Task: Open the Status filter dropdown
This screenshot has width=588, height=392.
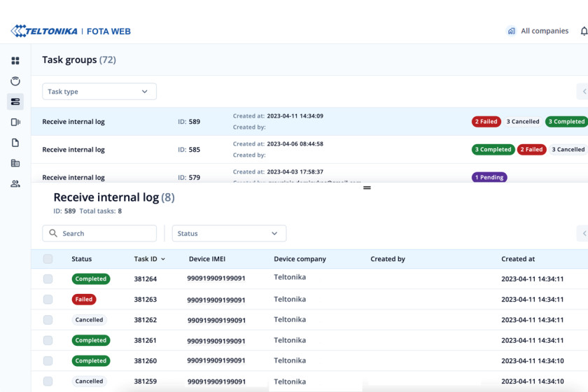Action: coord(229,233)
